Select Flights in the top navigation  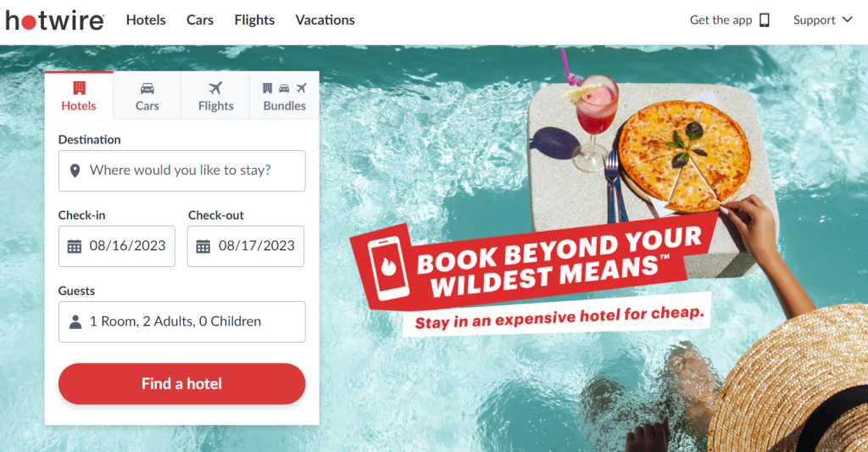tap(254, 20)
